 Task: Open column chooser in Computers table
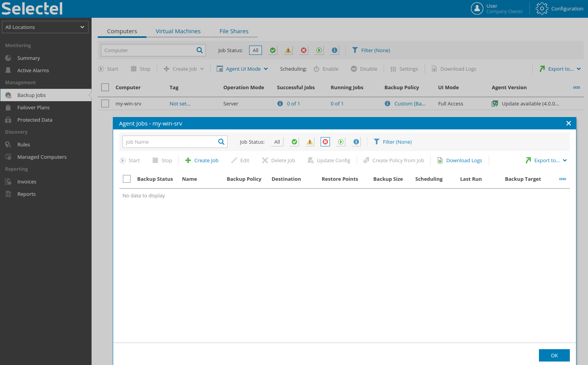576,87
